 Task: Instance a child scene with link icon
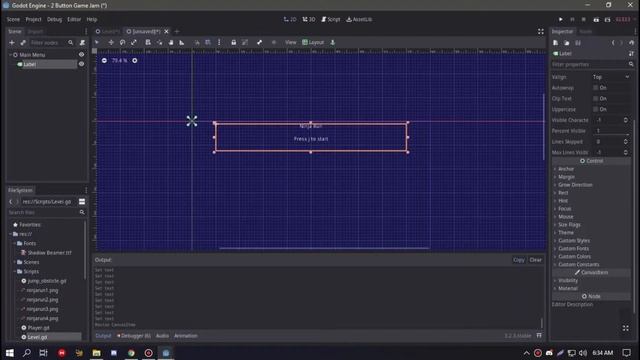[x=23, y=42]
